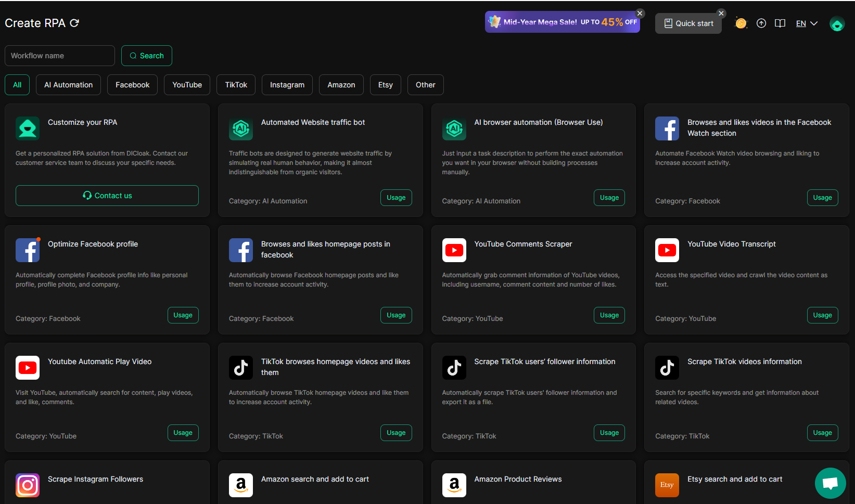This screenshot has width=855, height=504.
Task: Focus the Workflow name input field
Action: click(59, 56)
